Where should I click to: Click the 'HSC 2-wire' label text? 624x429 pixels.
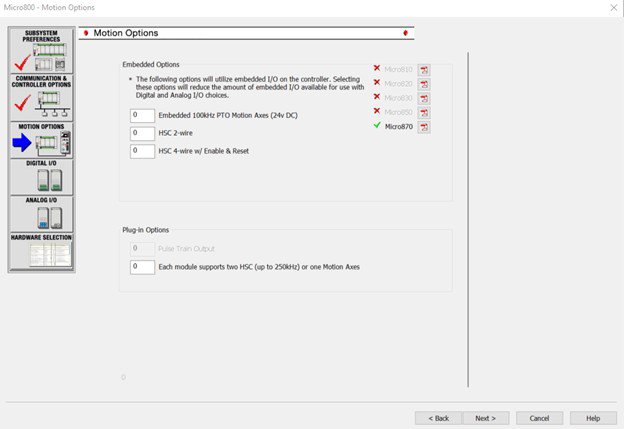tap(176, 133)
